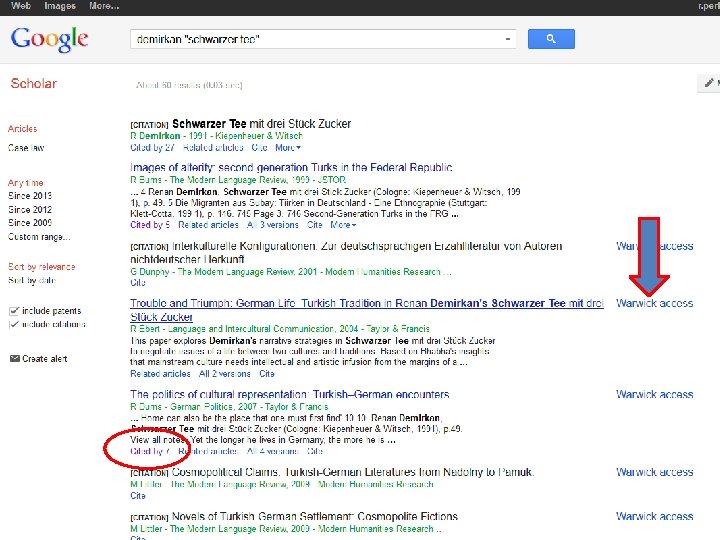Open Related articles for Schwarzer Tee citation

point(213,148)
